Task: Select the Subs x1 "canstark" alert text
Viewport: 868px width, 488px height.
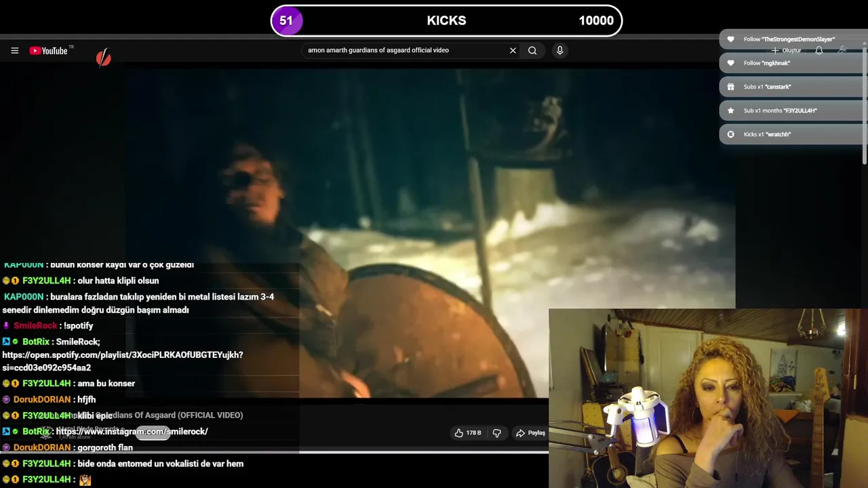Action: pos(767,87)
